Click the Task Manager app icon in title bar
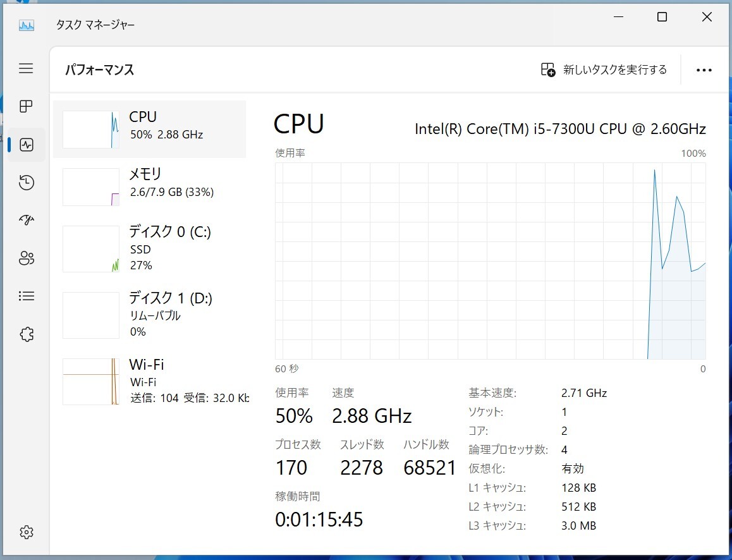Image resolution: width=732 pixels, height=560 pixels. pyautogui.click(x=27, y=25)
